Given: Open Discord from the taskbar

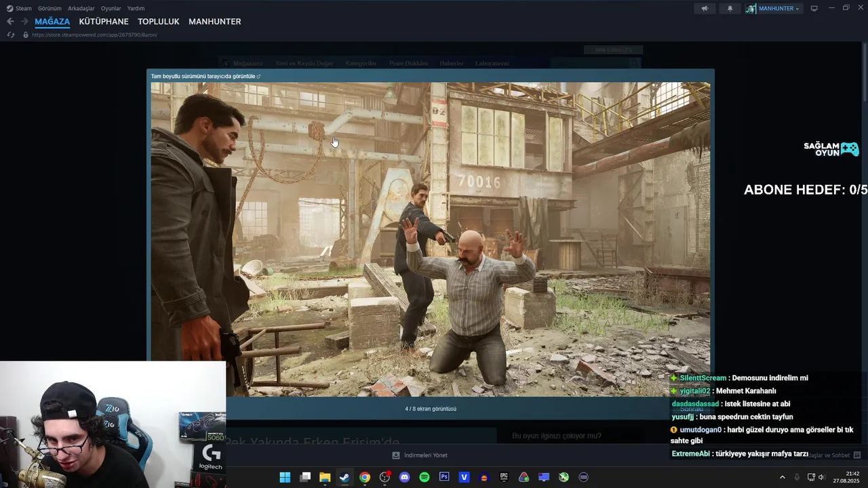Looking at the screenshot, I should [x=405, y=477].
